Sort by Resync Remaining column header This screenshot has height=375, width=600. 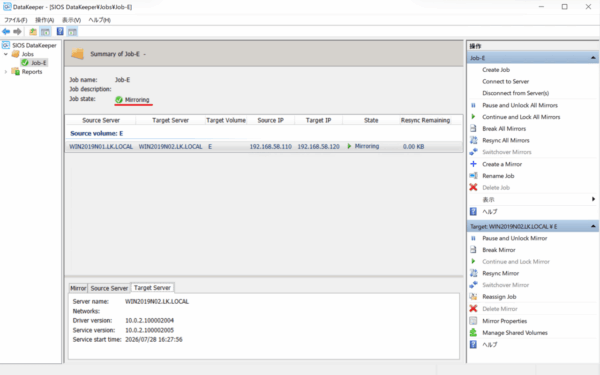[425, 120]
